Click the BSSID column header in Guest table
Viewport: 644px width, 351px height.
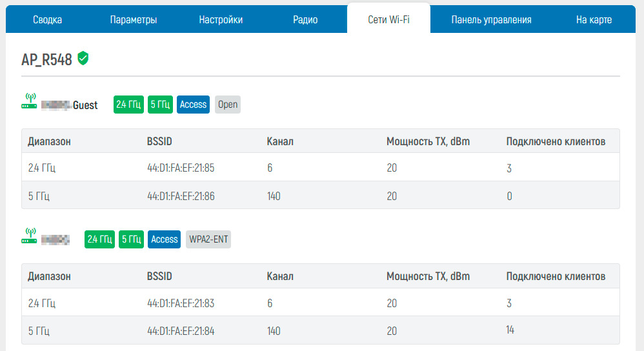pos(159,141)
